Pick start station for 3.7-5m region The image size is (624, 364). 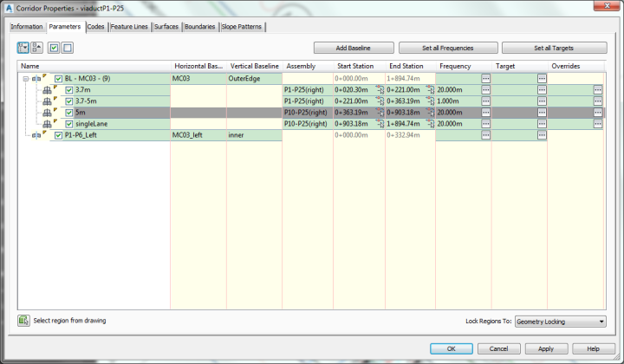[x=380, y=101]
